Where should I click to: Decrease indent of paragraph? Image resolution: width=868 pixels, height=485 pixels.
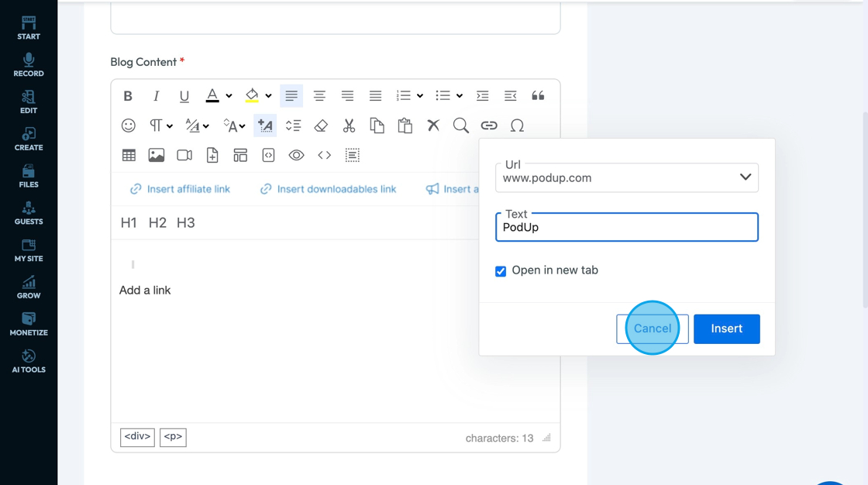point(511,96)
